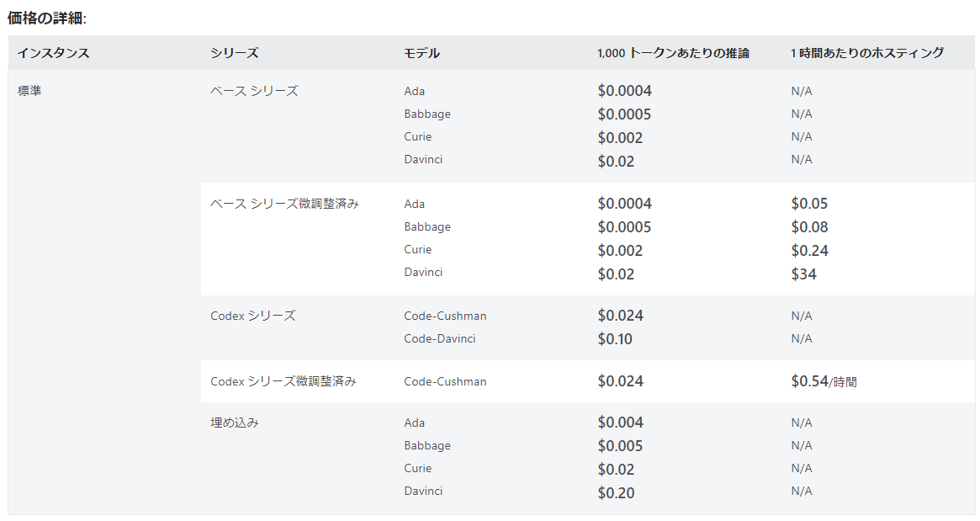Select the シリーズ column header

[x=235, y=53]
